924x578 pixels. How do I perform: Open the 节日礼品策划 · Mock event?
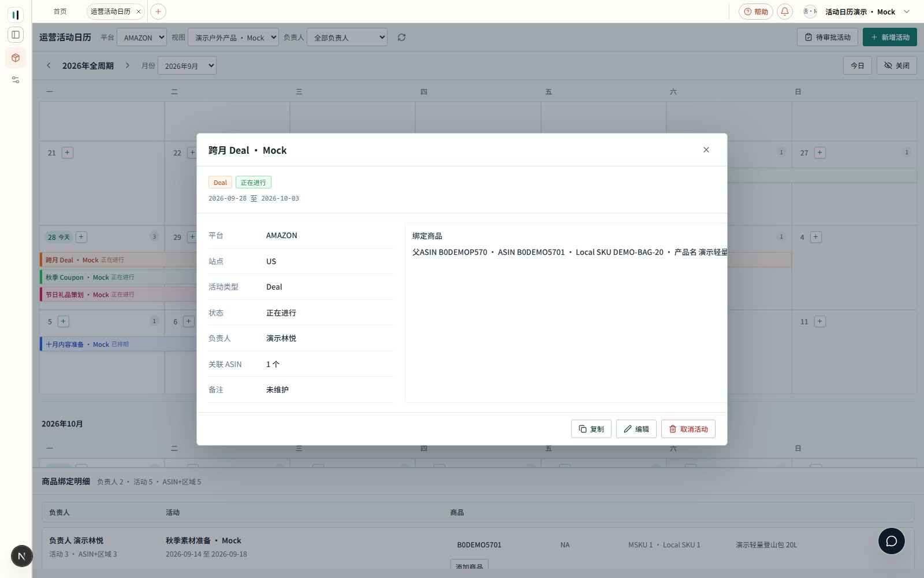coord(118,295)
